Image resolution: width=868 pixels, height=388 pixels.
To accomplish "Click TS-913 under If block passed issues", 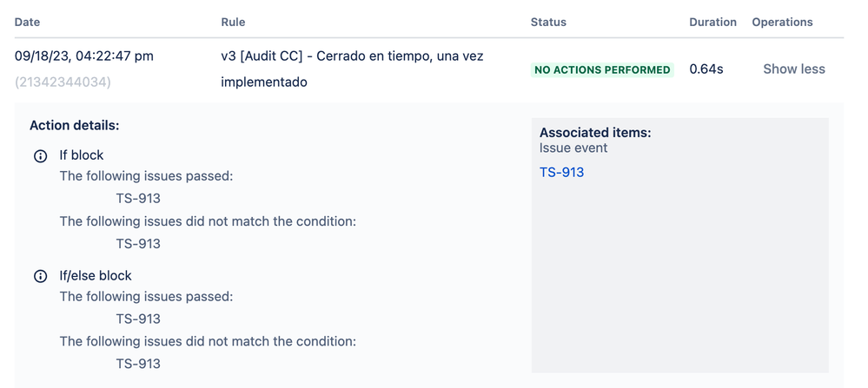I will coord(138,199).
